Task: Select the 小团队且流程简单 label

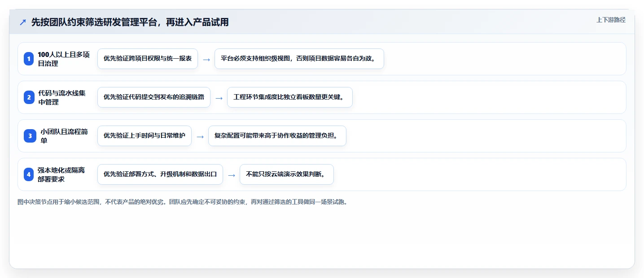Action: tap(65, 136)
